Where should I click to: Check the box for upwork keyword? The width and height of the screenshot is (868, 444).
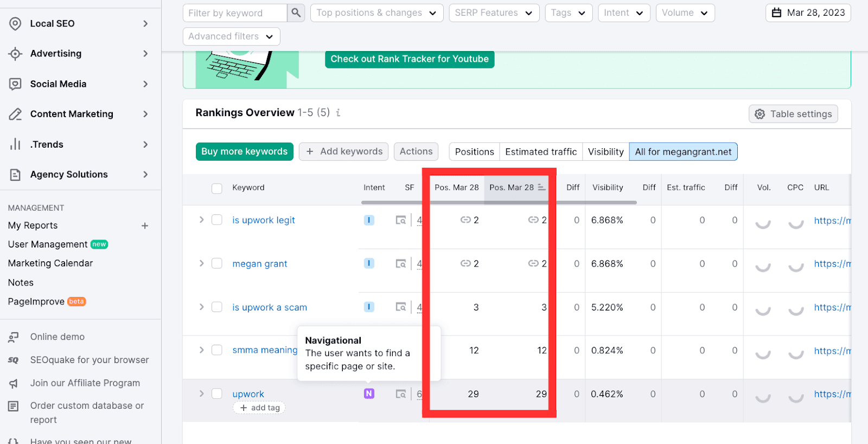(217, 394)
